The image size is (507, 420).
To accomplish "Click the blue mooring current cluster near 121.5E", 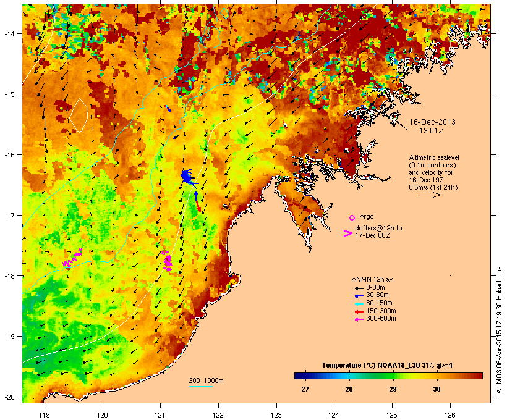I will click(x=187, y=178).
